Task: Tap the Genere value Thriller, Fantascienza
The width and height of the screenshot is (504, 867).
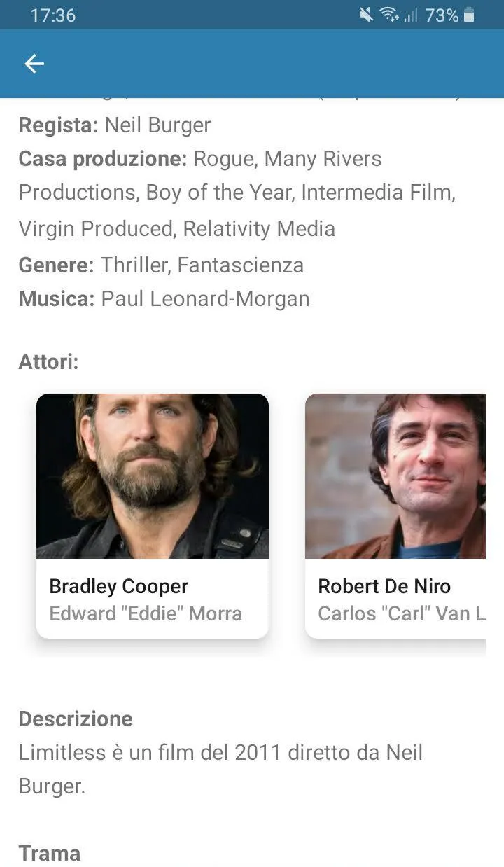Action: click(x=202, y=265)
